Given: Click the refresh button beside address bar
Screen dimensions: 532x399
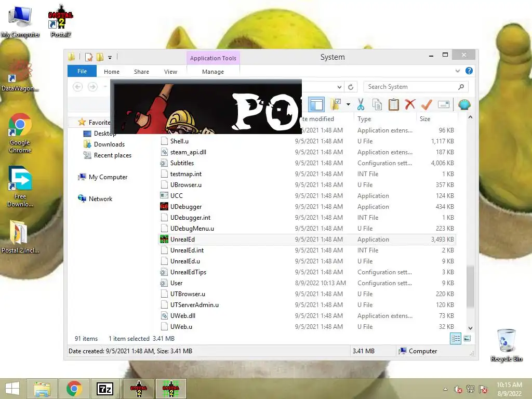Looking at the screenshot, I should 351,87.
